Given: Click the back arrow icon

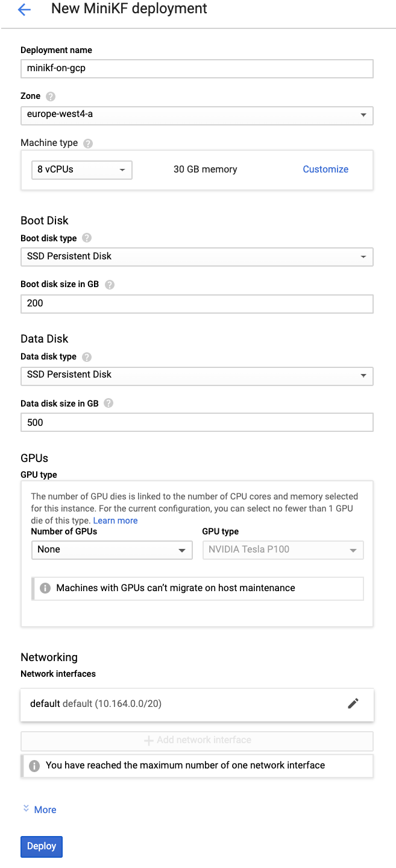Looking at the screenshot, I should click(24, 10).
